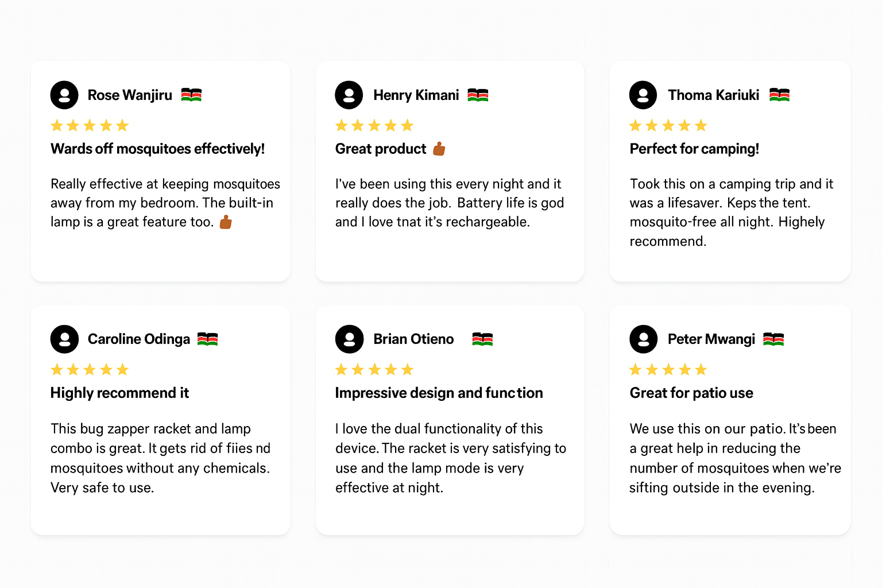Click Thoma Kariuki's profile avatar icon
882x588 pixels.
(643, 95)
